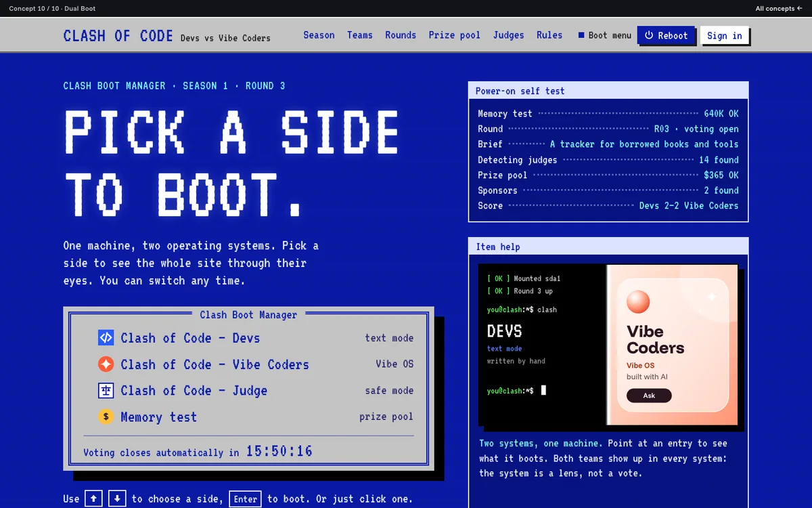This screenshot has height=508, width=812.
Task: Open the Rules nav link
Action: (x=549, y=35)
